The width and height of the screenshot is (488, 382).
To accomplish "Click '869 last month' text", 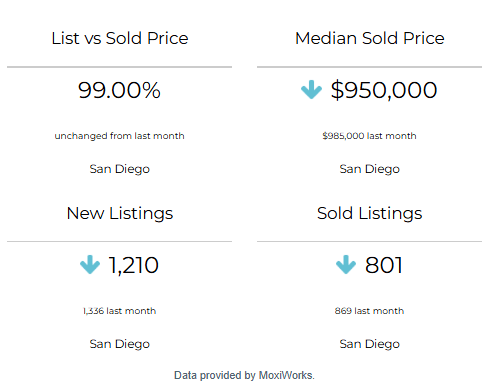I will [x=369, y=311].
